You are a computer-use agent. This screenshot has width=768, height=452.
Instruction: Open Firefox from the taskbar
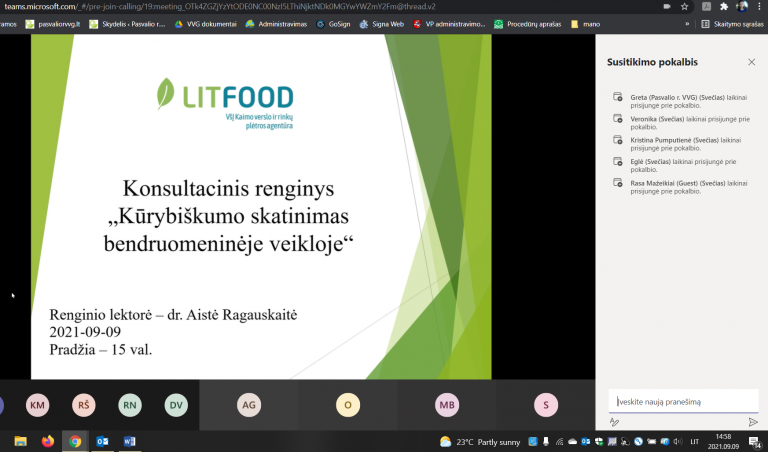48,441
